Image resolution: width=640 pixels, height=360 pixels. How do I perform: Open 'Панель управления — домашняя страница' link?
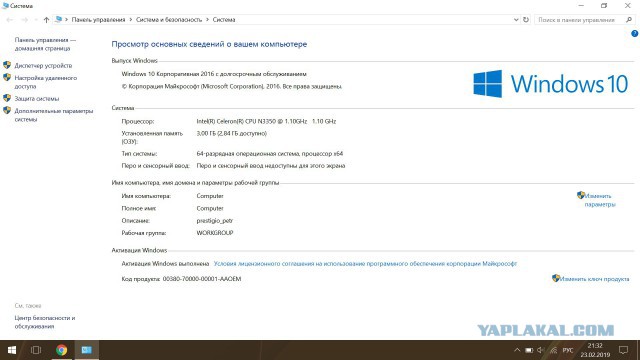[x=45, y=44]
